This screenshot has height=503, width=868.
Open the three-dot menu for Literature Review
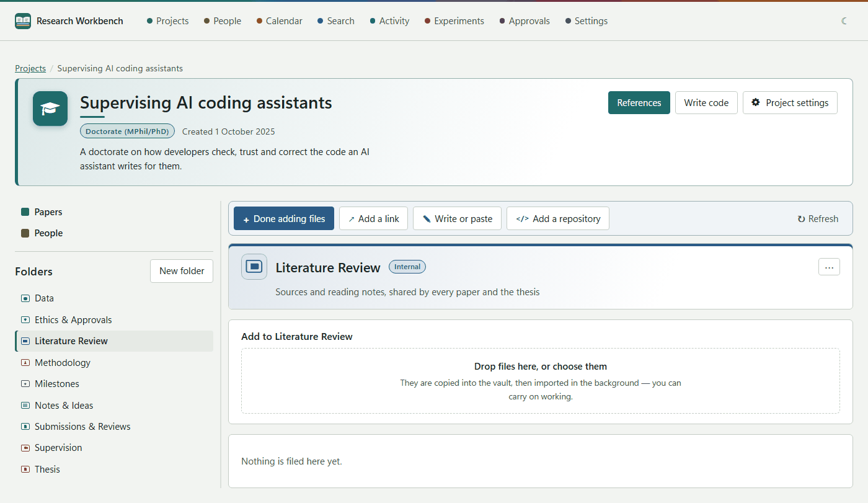click(x=829, y=267)
